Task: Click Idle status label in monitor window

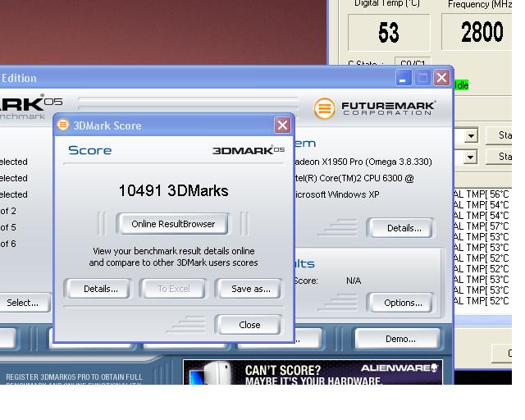Action: [x=461, y=85]
